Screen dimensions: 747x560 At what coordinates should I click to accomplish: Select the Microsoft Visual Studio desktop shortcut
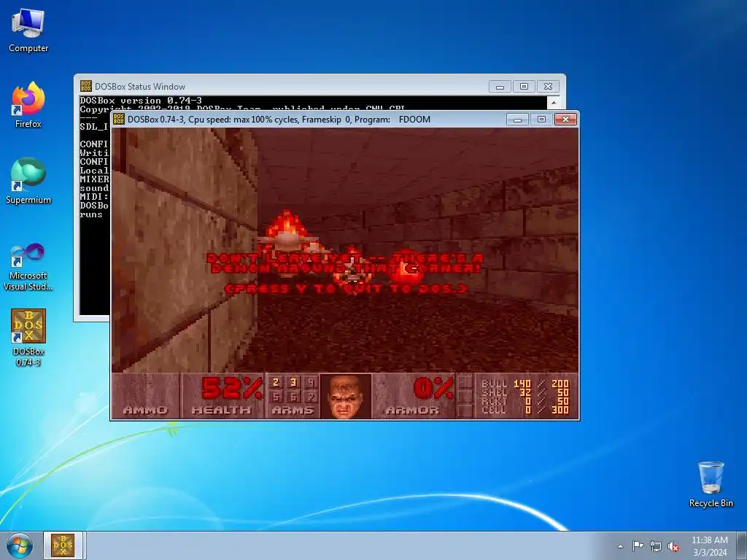[x=28, y=267]
